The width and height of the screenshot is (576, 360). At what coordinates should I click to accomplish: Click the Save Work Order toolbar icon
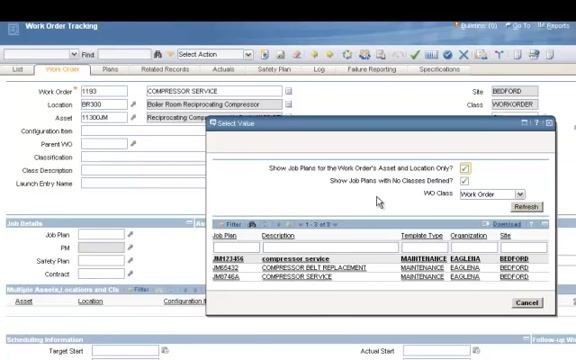tap(281, 55)
